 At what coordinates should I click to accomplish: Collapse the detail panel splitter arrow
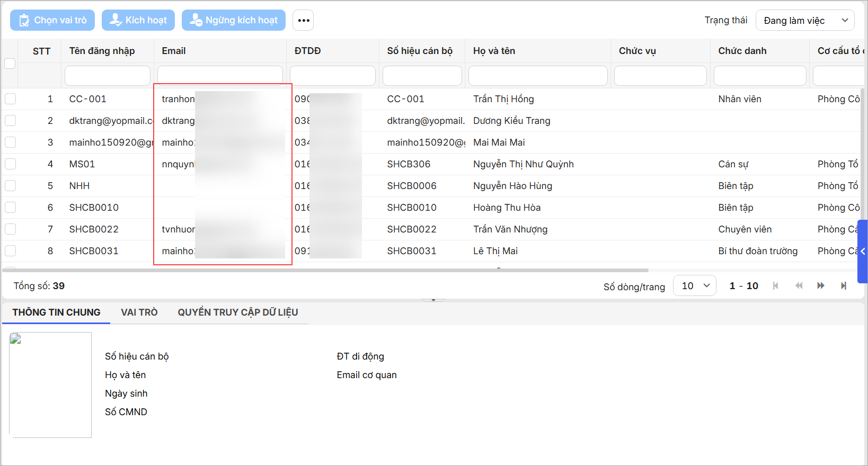click(433, 300)
